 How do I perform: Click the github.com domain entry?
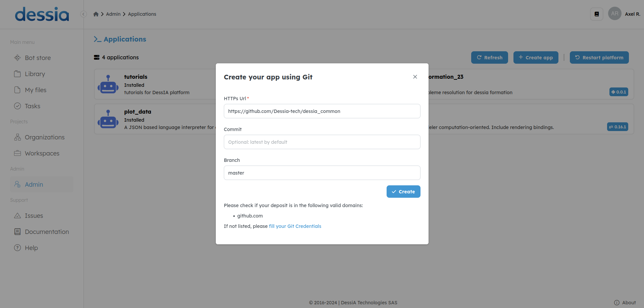click(x=250, y=216)
